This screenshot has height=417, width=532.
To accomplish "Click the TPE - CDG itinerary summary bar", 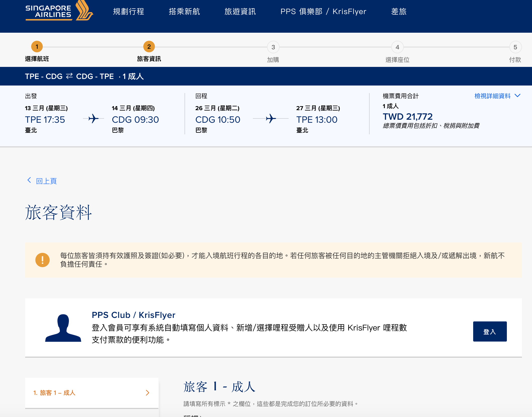I will [x=84, y=76].
